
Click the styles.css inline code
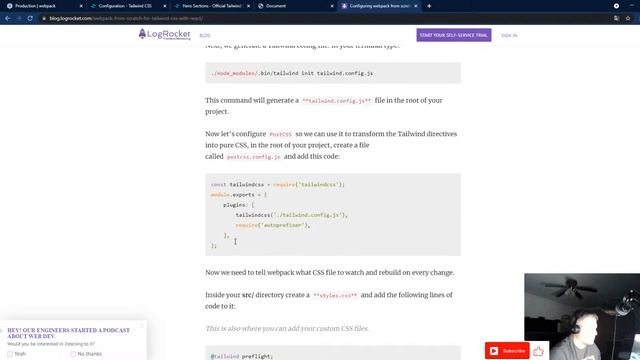pos(335,295)
